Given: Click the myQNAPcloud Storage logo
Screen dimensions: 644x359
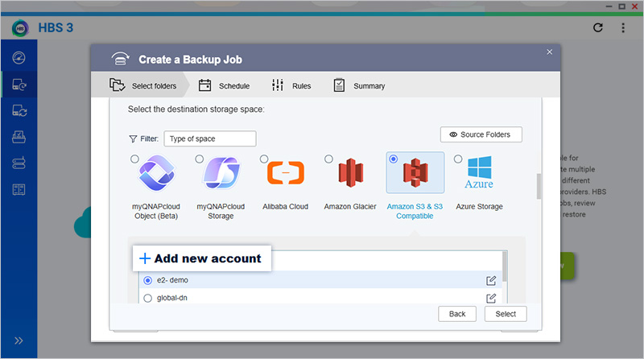Looking at the screenshot, I should [x=221, y=173].
